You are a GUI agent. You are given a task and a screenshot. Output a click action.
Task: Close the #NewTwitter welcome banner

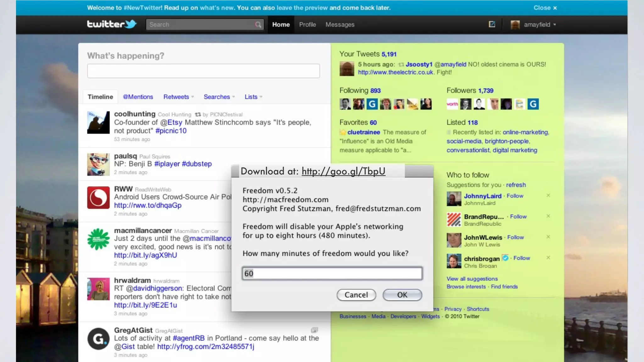pos(545,8)
